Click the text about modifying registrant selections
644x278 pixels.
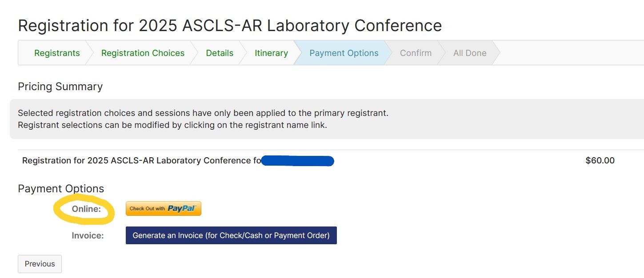[172, 125]
